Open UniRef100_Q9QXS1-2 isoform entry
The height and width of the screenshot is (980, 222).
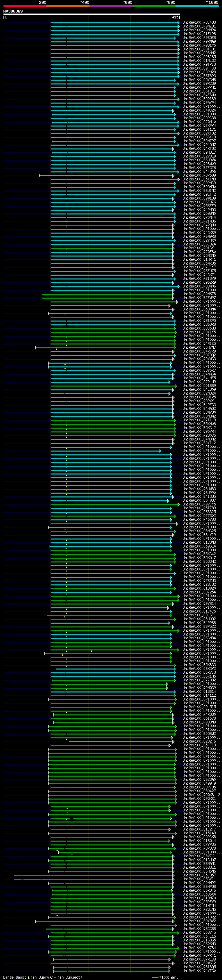201,795
